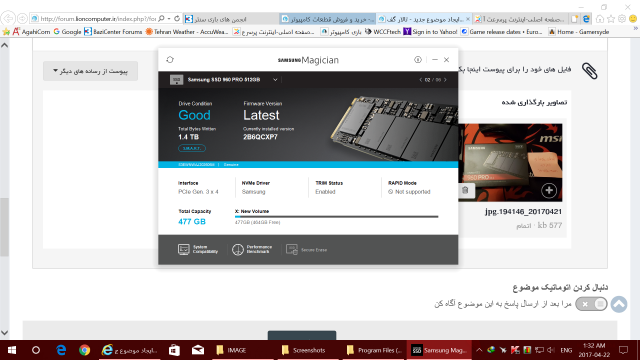This screenshot has width=640, height=360.
Task: Open the Windows Start menu
Action: (12, 350)
